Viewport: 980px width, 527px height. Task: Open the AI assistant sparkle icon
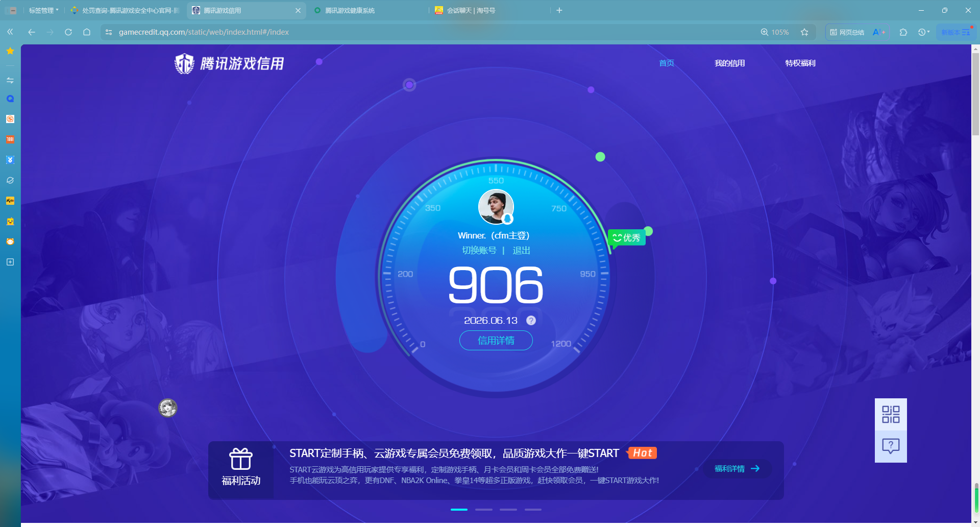(x=879, y=32)
